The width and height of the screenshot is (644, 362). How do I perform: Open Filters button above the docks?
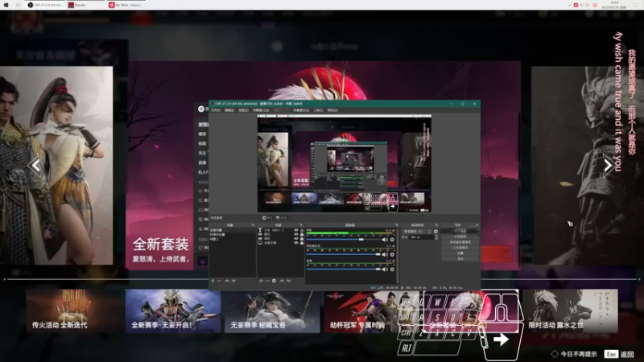282,218
